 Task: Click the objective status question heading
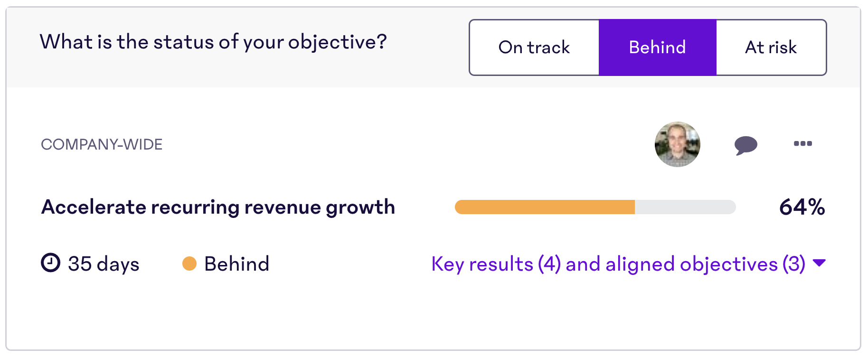213,42
